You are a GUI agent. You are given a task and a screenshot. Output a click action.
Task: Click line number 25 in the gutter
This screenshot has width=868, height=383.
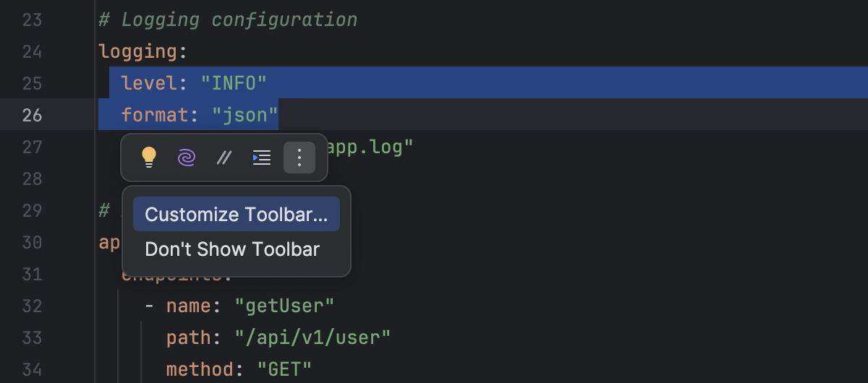pos(32,83)
